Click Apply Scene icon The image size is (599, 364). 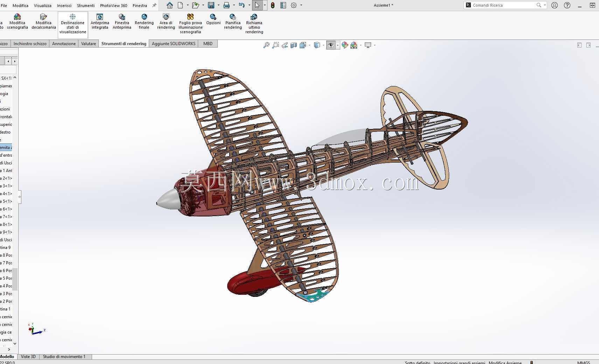pos(354,45)
